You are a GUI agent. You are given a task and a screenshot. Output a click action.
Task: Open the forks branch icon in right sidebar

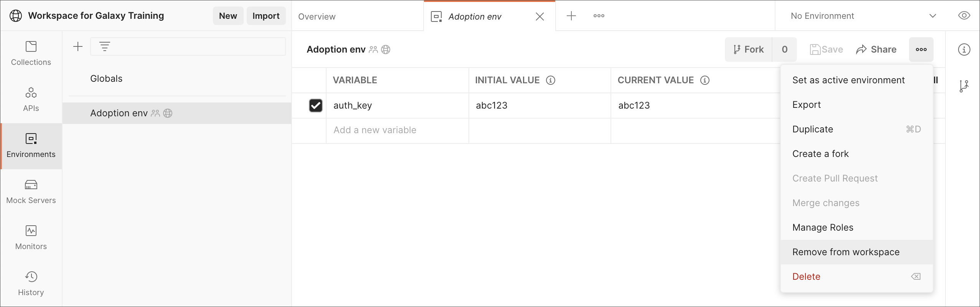[964, 86]
